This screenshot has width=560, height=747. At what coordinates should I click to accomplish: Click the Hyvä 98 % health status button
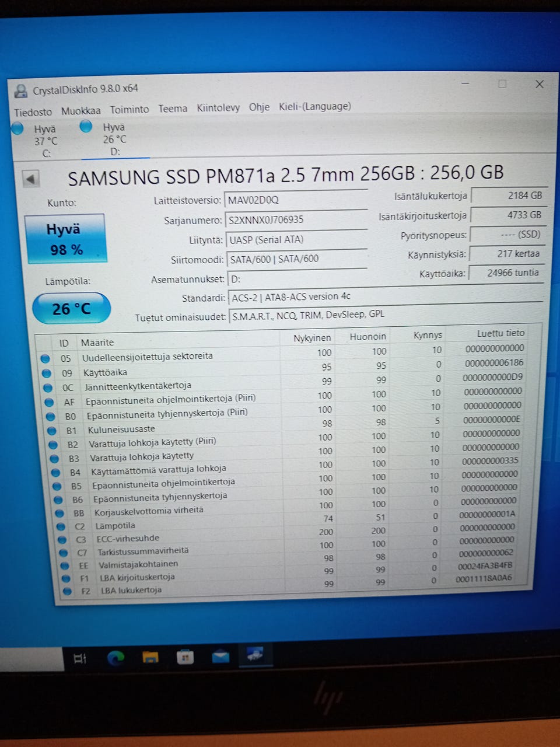pyautogui.click(x=65, y=238)
